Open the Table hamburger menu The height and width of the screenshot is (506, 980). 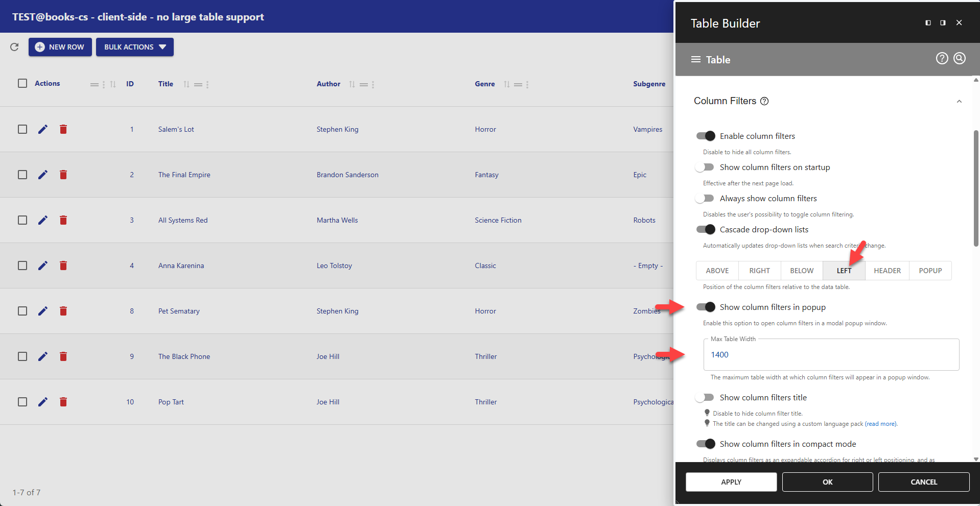tap(695, 60)
